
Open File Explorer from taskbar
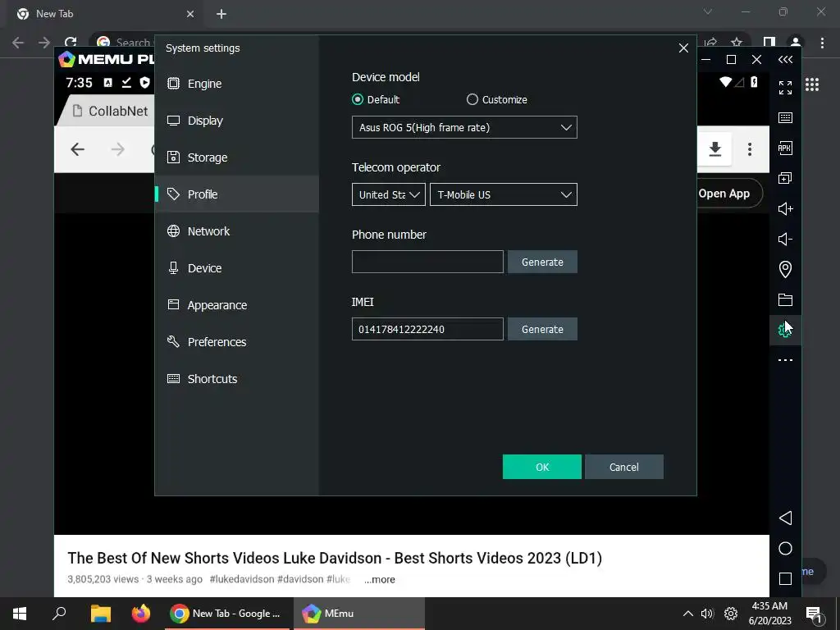click(100, 614)
